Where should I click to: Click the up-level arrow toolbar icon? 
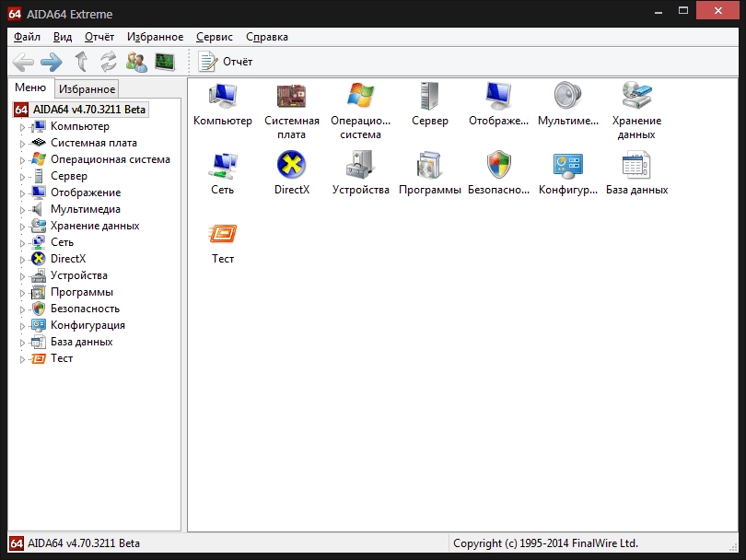pyautogui.click(x=81, y=62)
